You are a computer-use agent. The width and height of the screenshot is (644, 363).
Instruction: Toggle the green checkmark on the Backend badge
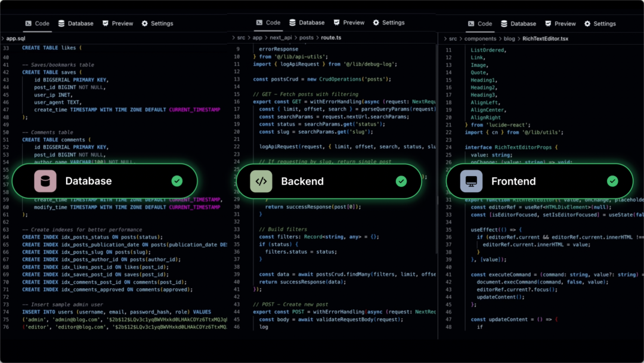coord(401,181)
